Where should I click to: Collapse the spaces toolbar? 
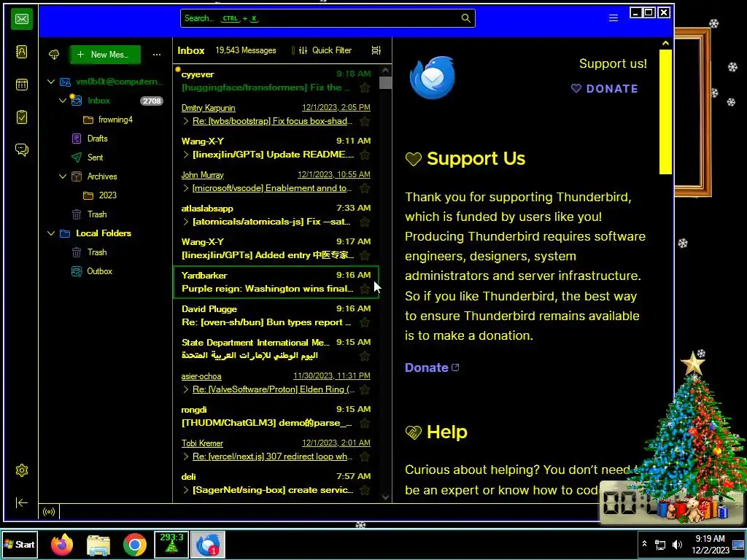[x=21, y=503]
